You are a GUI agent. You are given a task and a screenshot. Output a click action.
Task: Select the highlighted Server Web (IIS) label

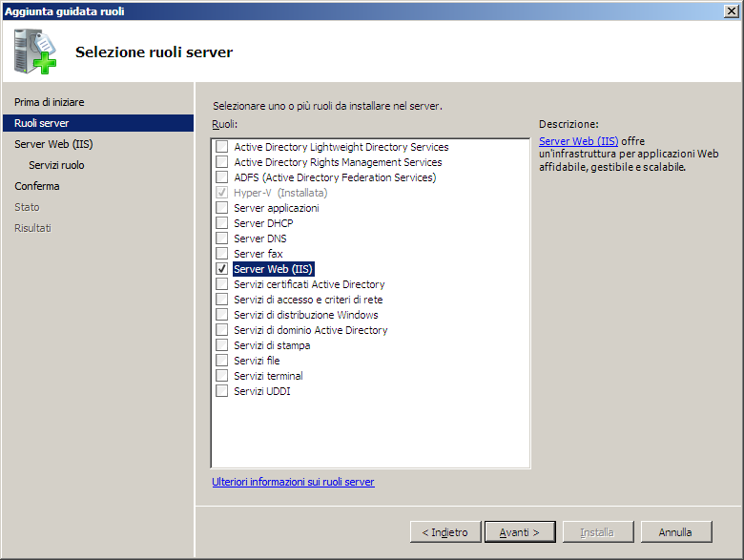coord(274,269)
